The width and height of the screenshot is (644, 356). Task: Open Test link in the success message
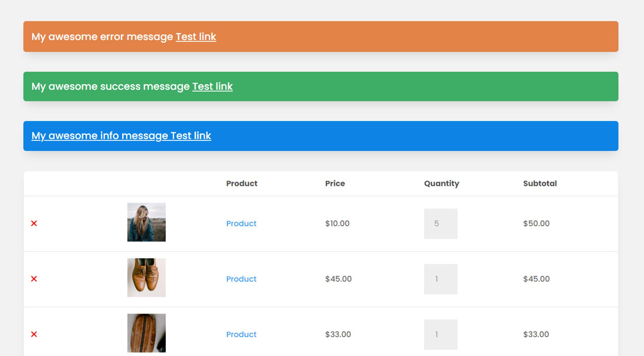click(212, 86)
